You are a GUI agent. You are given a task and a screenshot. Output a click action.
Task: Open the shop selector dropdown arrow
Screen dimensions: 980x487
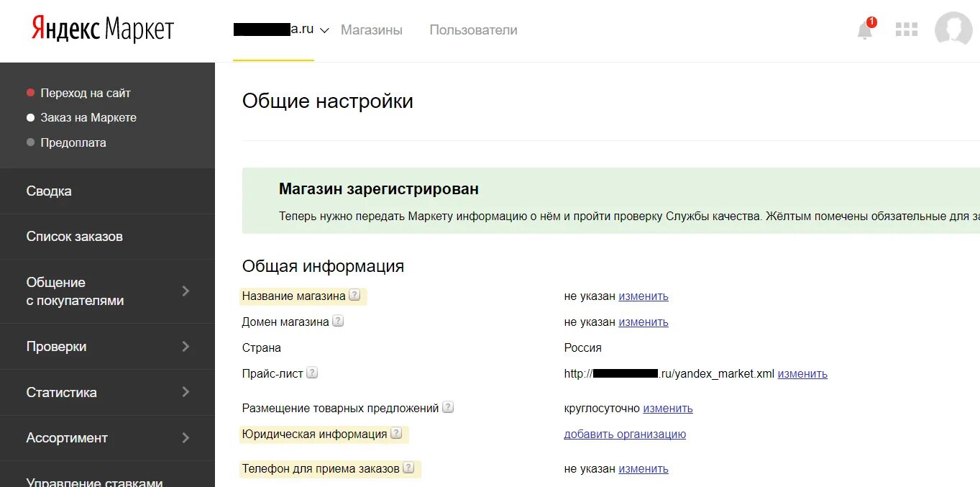pyautogui.click(x=324, y=31)
